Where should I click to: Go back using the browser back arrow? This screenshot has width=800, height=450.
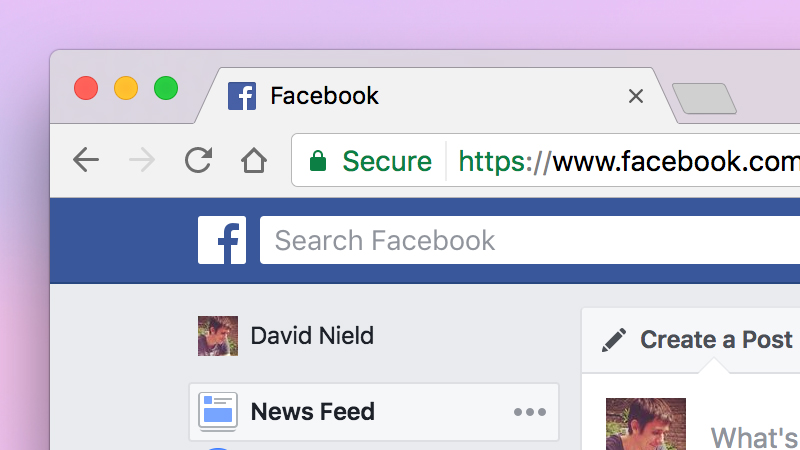86,160
